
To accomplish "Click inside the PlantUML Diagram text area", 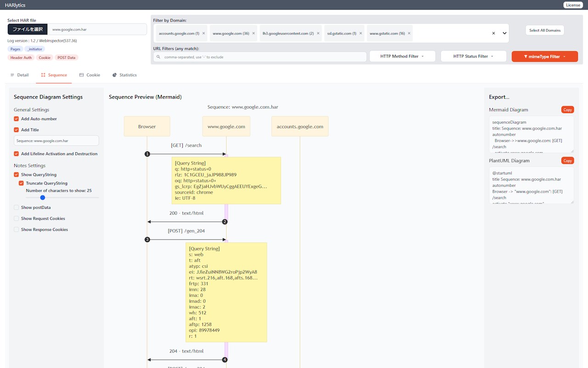I will (x=531, y=185).
